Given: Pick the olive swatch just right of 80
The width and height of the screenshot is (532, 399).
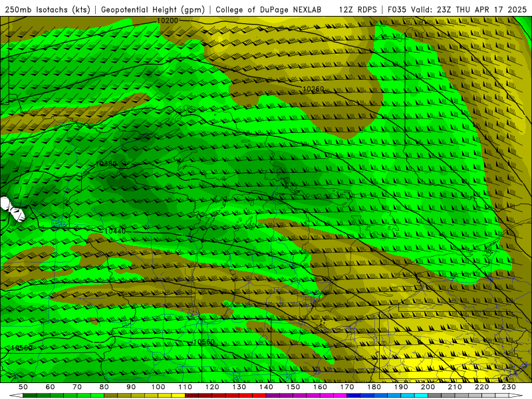Looking at the screenshot, I should pyautogui.click(x=110, y=395).
